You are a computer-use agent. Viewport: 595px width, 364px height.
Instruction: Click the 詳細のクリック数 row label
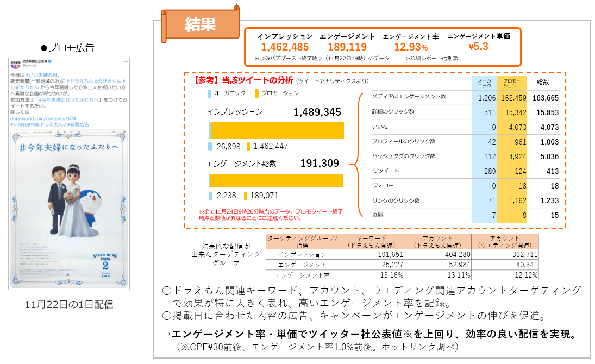pos(393,111)
